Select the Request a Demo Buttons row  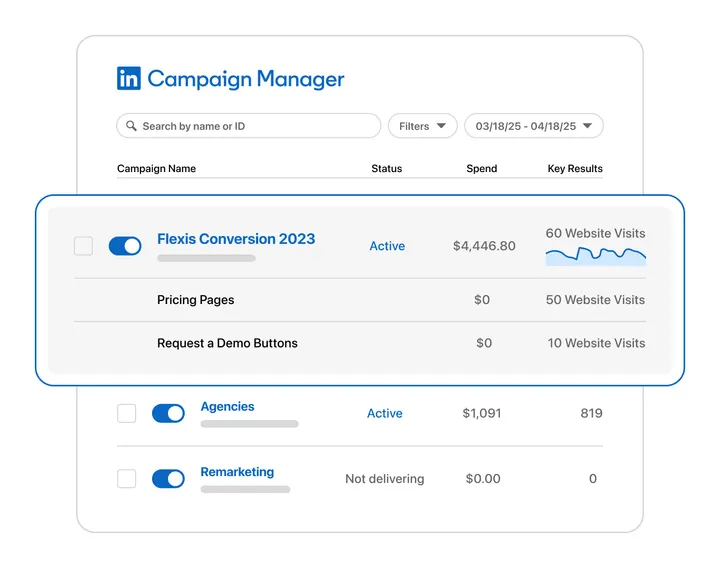click(360, 343)
